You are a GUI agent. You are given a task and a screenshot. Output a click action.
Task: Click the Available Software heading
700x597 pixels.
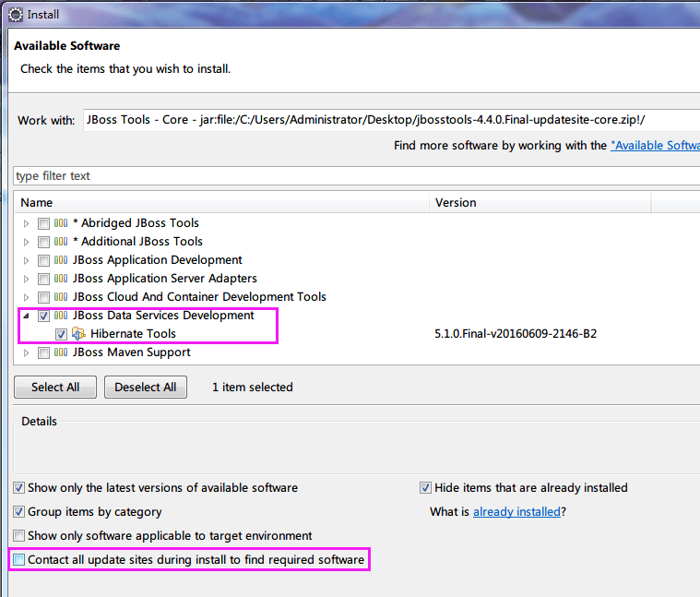pos(67,46)
